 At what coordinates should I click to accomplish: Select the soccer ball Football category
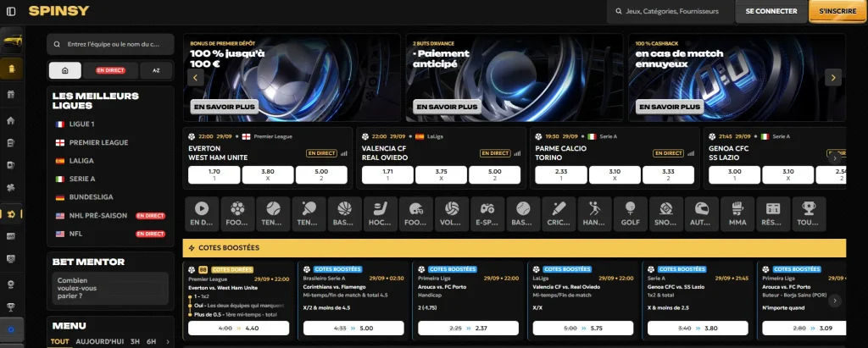coord(237,213)
